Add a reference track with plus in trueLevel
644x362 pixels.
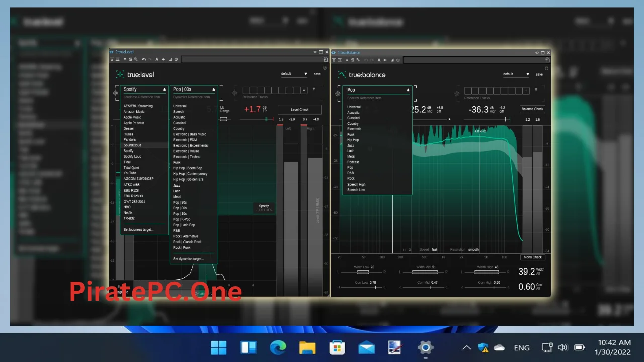point(304,90)
